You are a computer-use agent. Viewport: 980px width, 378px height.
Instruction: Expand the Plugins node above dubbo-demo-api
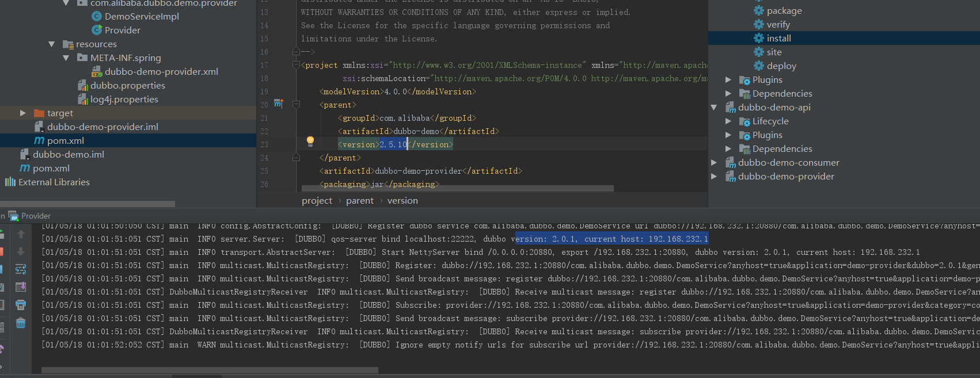tap(728, 79)
